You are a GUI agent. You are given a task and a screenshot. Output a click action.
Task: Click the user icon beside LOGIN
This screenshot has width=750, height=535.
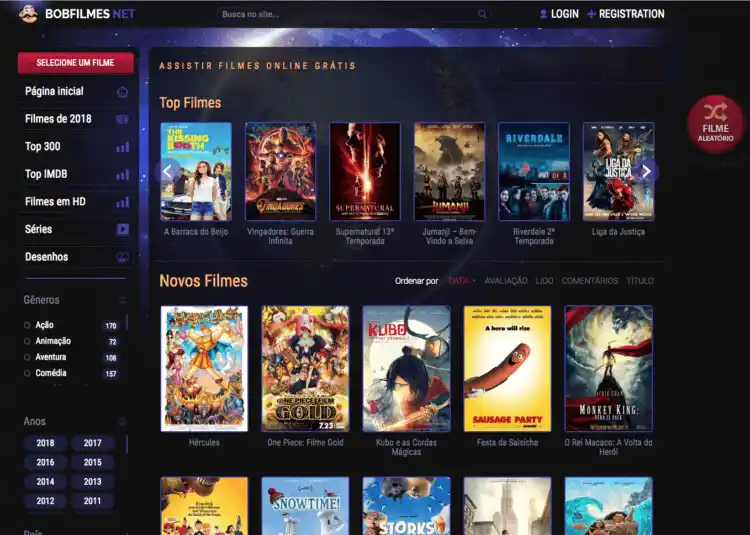pyautogui.click(x=543, y=14)
